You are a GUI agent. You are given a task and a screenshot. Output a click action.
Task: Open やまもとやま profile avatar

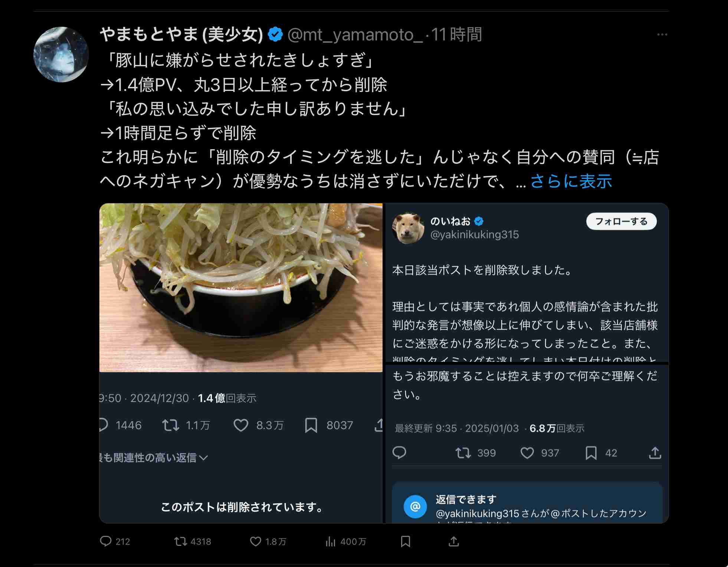click(x=61, y=55)
